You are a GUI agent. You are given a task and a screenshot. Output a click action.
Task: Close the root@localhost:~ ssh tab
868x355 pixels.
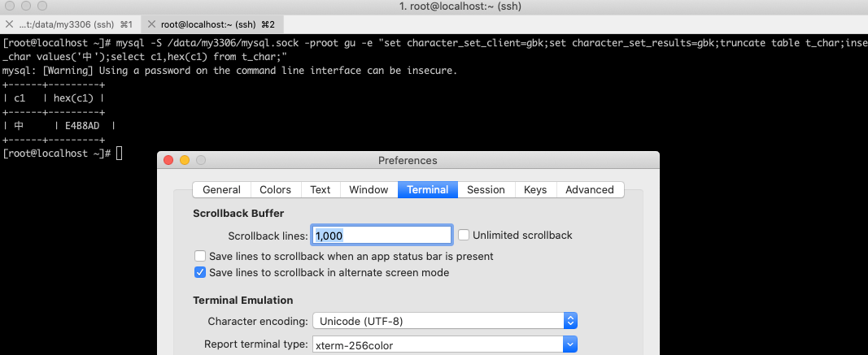pyautogui.click(x=150, y=24)
